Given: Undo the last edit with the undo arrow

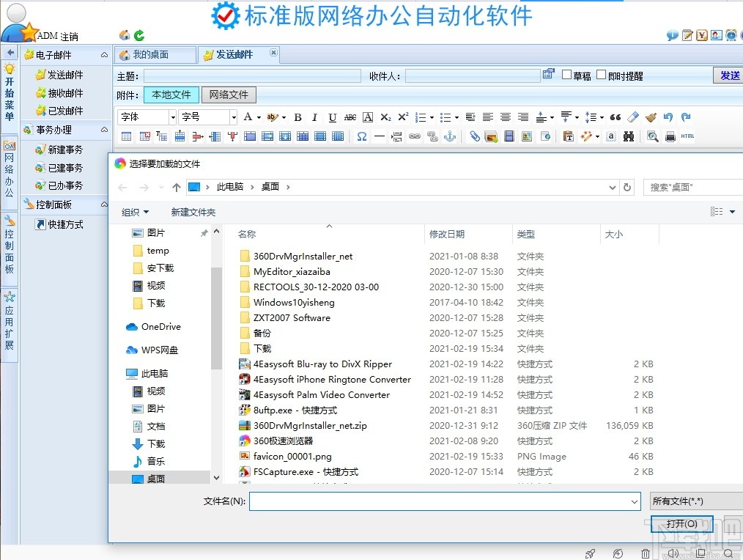Looking at the screenshot, I should (x=668, y=117).
